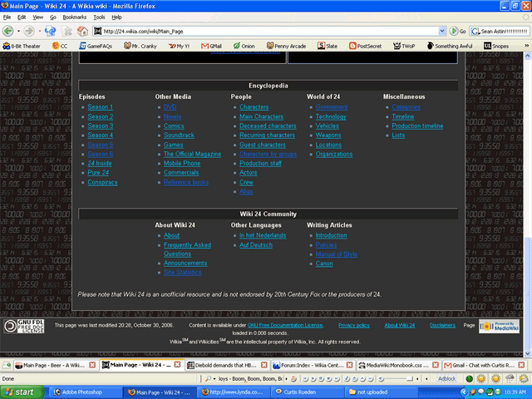This screenshot has width=532, height=399.
Task: Open the Soundtrack link
Action: (179, 135)
